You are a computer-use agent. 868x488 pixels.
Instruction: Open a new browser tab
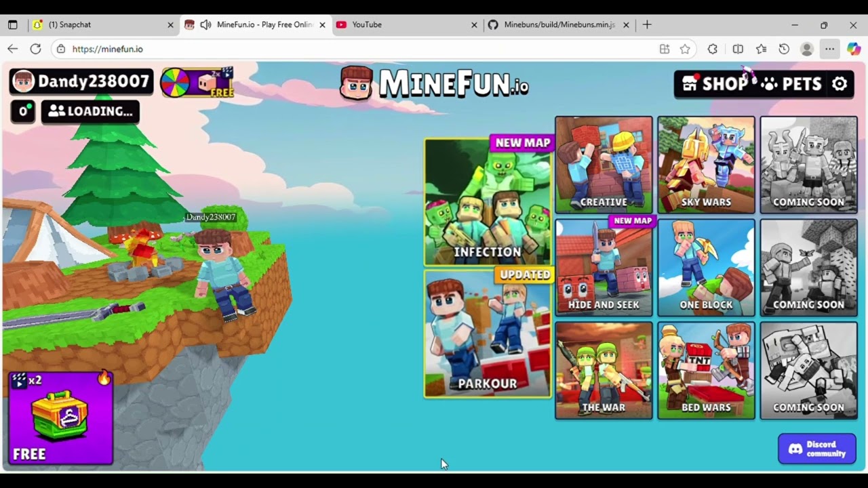(x=647, y=24)
